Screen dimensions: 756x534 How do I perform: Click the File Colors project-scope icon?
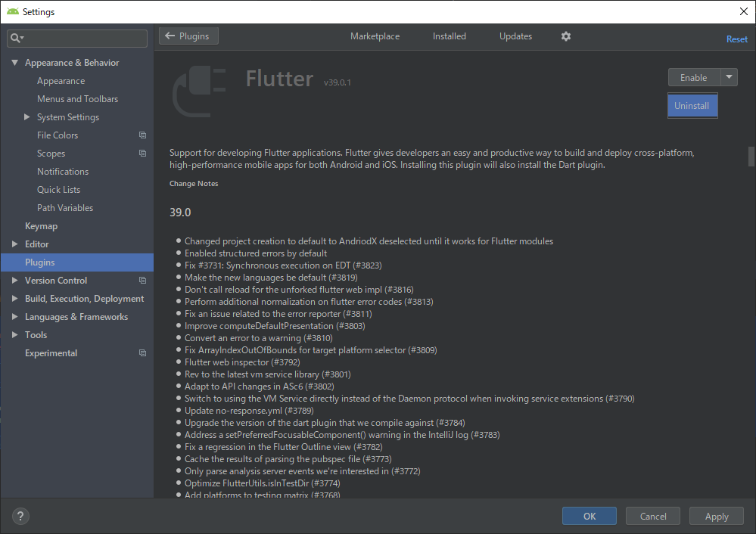pos(143,135)
